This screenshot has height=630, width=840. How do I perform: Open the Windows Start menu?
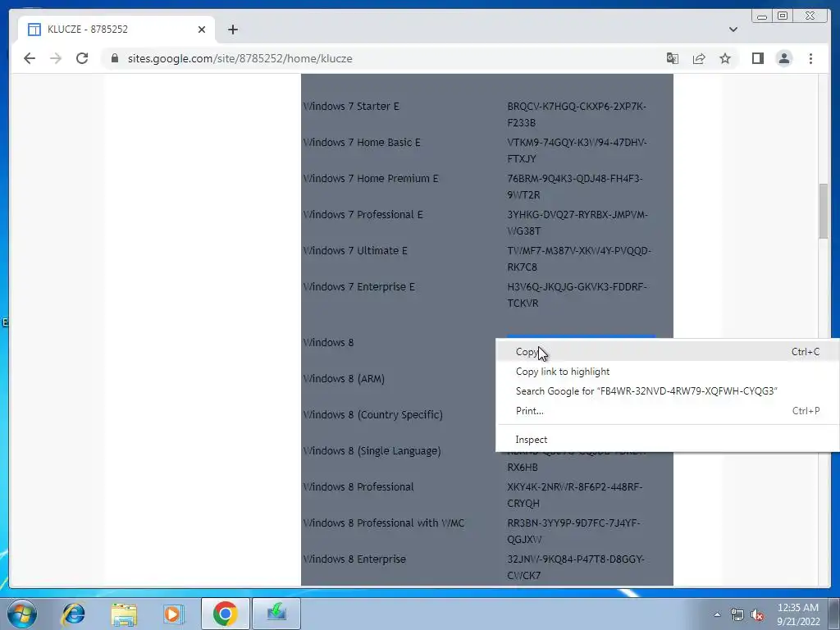pos(21,614)
